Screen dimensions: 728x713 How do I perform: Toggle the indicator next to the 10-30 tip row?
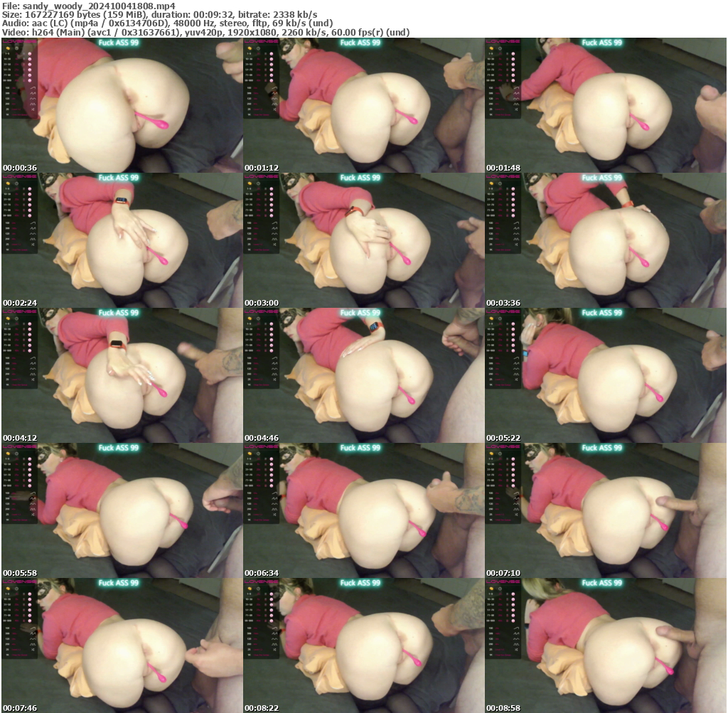click(30, 59)
